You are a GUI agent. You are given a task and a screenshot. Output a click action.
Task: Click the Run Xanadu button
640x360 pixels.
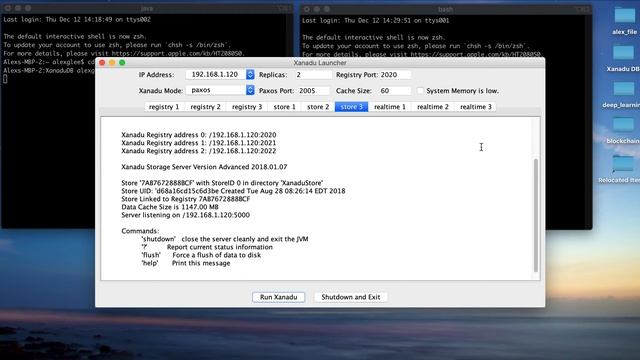tap(278, 297)
